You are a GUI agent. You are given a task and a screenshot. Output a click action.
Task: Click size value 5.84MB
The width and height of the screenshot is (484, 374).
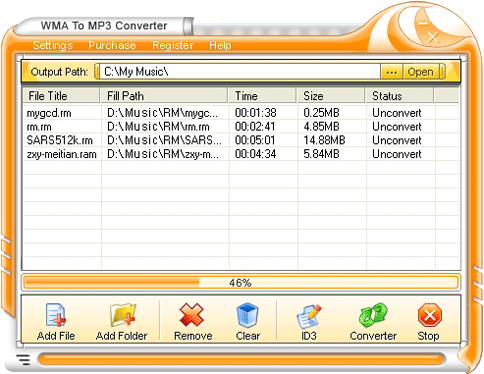pos(321,154)
